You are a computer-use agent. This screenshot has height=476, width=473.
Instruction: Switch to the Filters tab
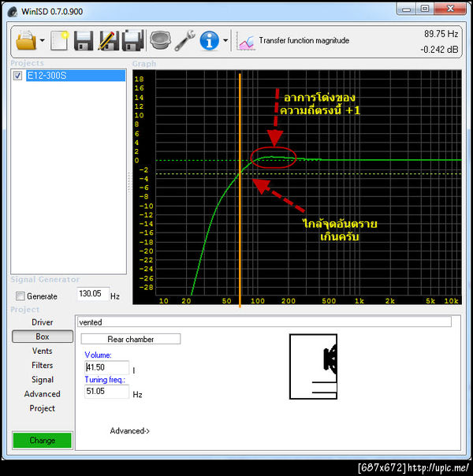coord(43,365)
